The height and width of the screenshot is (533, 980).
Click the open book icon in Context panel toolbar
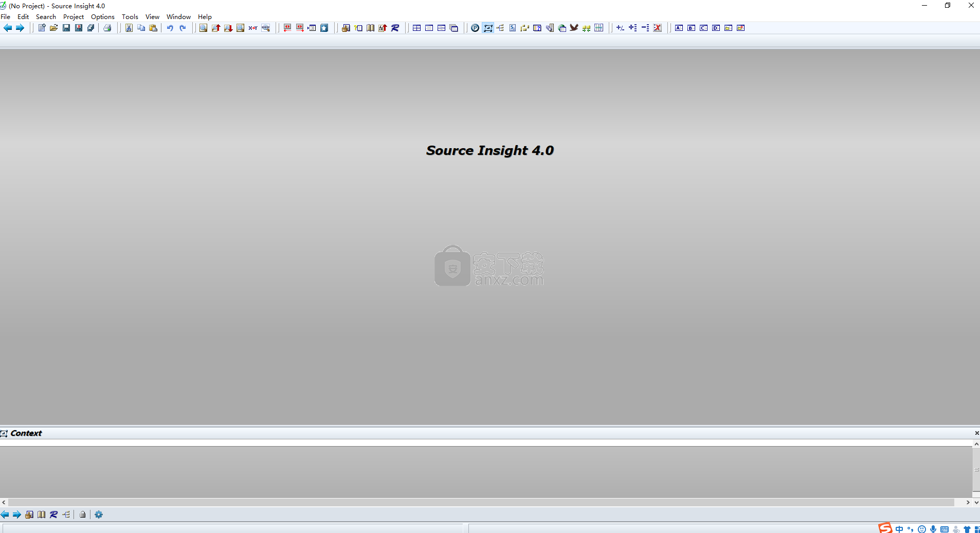(x=42, y=514)
